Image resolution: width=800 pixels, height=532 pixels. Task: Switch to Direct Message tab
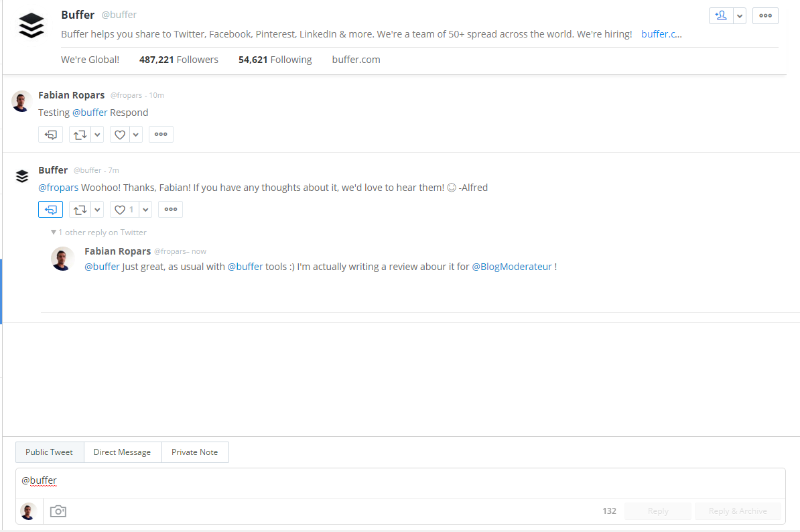123,452
